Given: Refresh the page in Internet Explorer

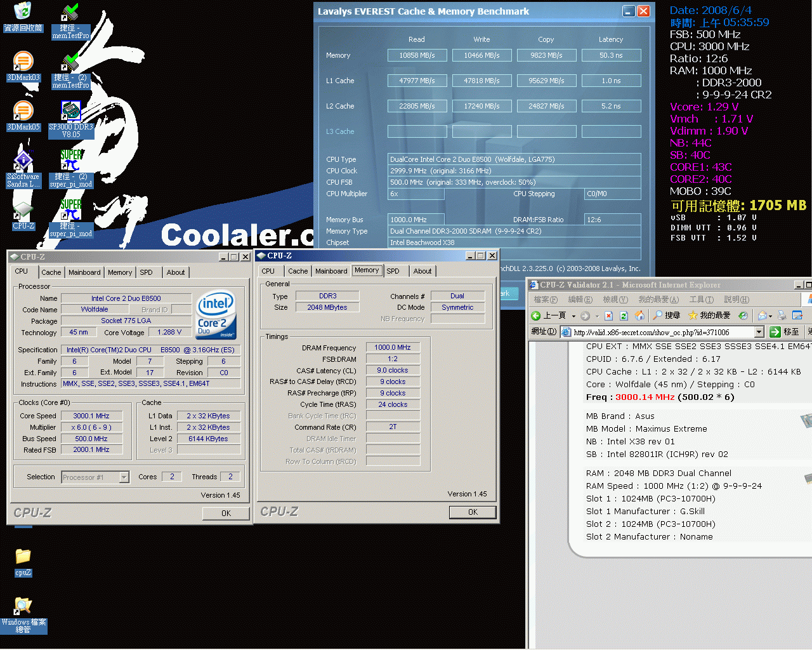Looking at the screenshot, I should pos(624,315).
